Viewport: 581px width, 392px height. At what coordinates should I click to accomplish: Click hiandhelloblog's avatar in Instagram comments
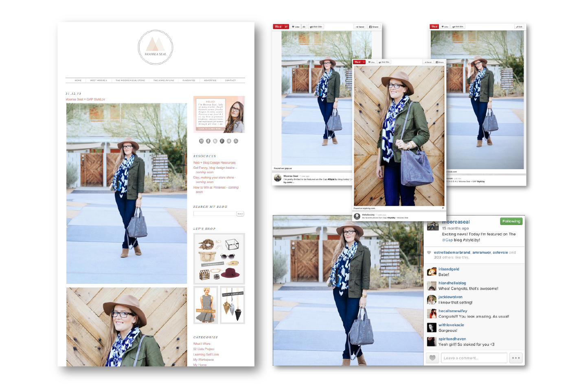(432, 286)
